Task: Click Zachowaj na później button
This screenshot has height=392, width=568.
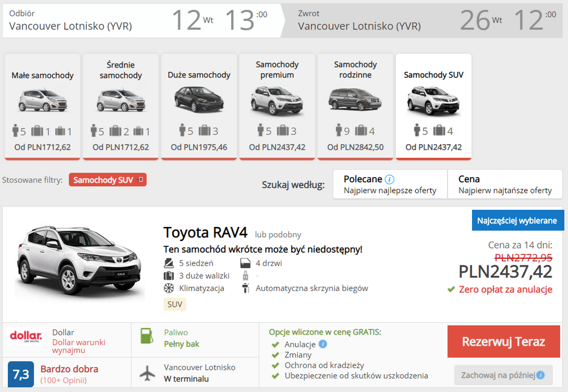Action: pos(503,375)
